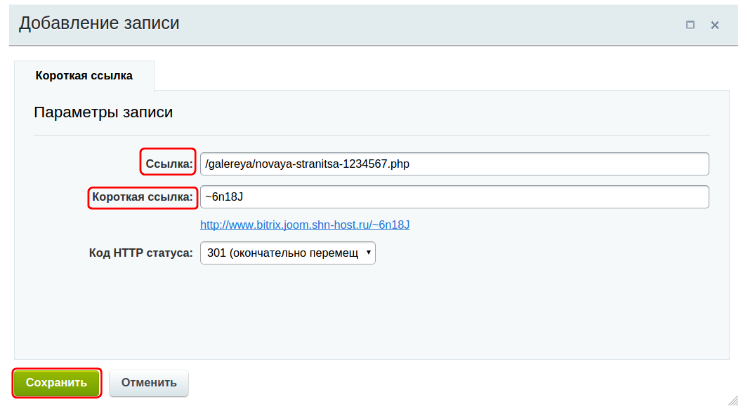Open the Код HTTP статуса dropdown
The image size is (747, 412).
click(287, 253)
